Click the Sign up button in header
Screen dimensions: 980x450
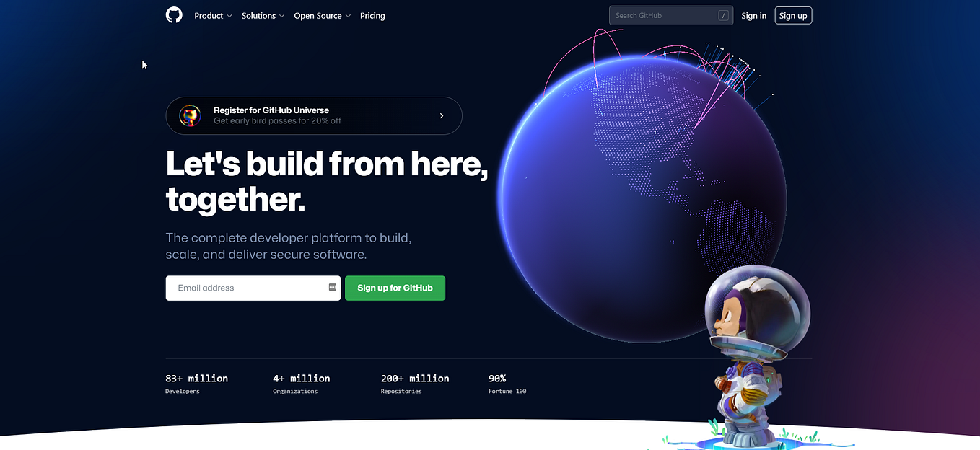coord(793,15)
